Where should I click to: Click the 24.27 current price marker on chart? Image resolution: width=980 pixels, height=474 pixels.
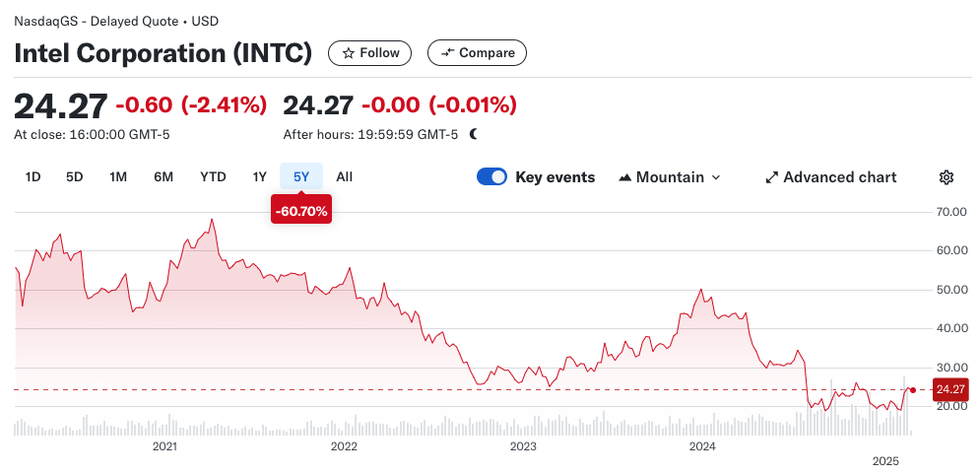[x=948, y=390]
